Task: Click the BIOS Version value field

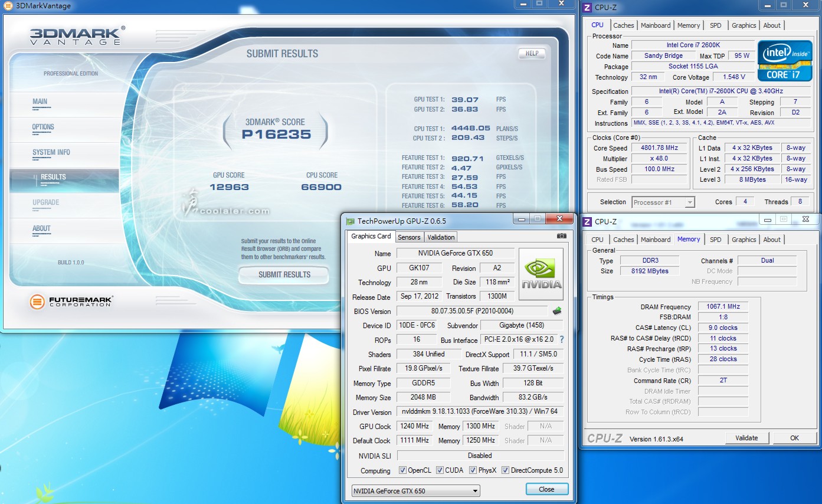Action: tap(472, 311)
